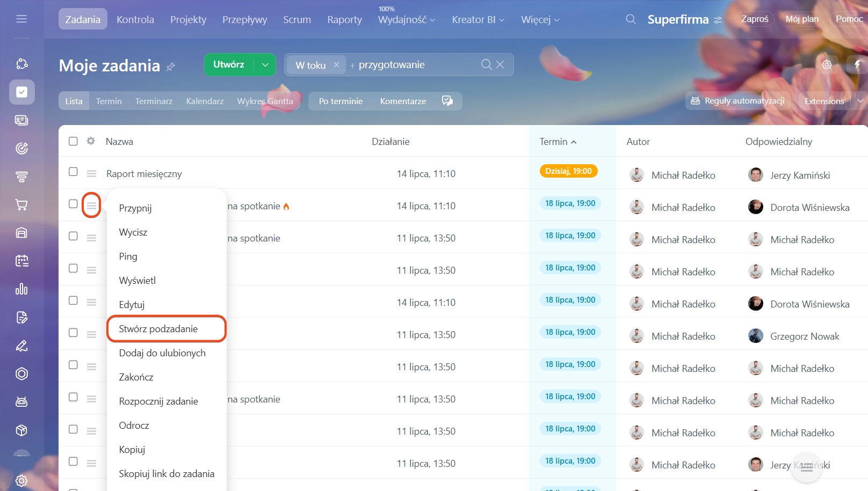Open the arrow dropdown next to Extensions

860,101
